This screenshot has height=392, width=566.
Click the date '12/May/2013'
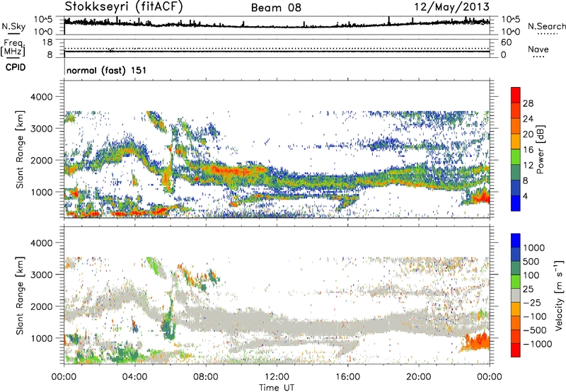click(x=452, y=7)
